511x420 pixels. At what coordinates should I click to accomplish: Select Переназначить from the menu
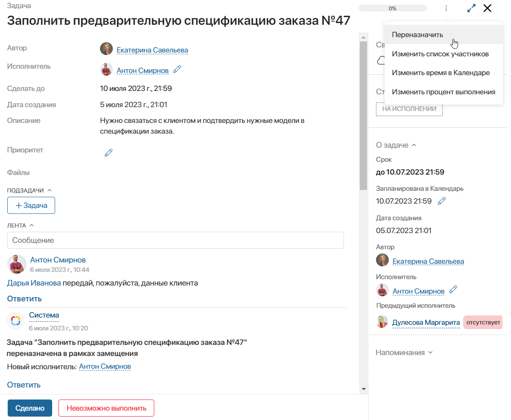[443, 35]
